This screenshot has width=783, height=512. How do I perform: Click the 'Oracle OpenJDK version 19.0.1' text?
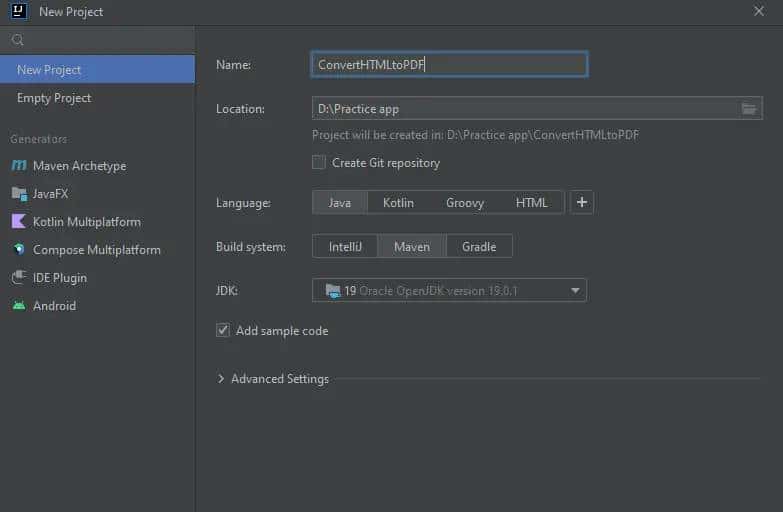[438, 291]
